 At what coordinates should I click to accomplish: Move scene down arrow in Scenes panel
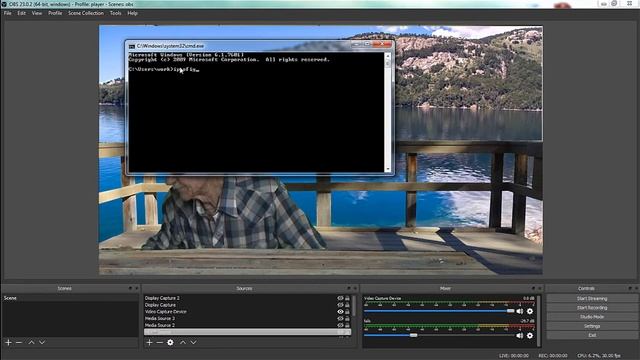pyautogui.click(x=42, y=342)
